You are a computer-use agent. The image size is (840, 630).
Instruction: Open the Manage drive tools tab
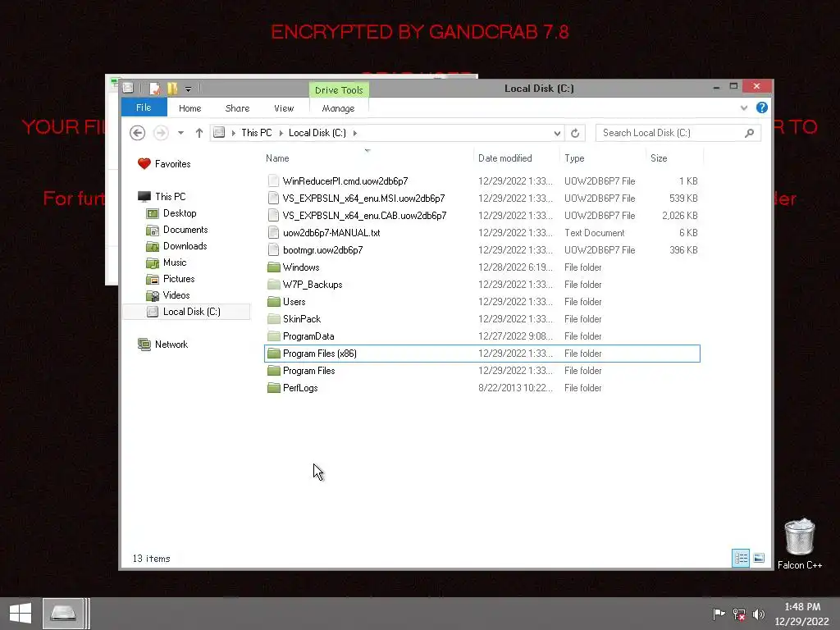(x=338, y=108)
